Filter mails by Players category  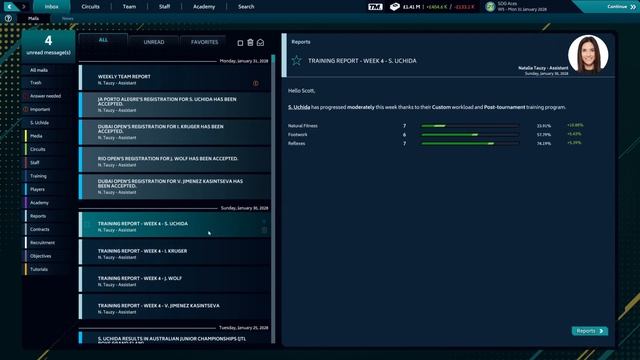click(49, 189)
